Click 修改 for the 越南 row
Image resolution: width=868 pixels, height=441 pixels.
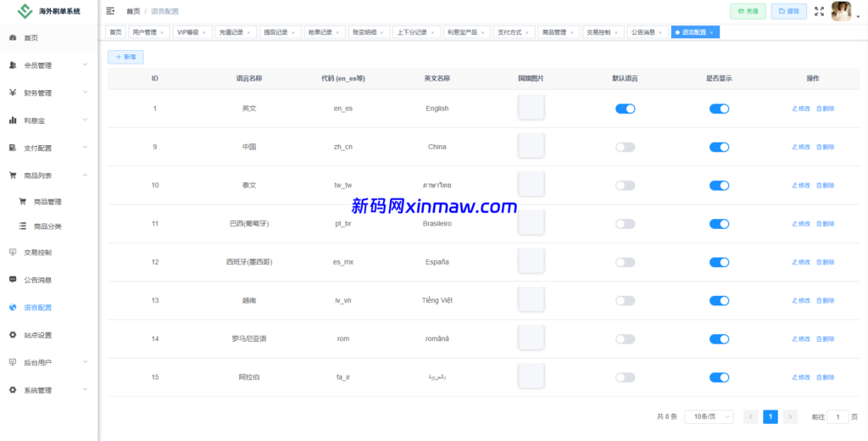click(x=801, y=300)
